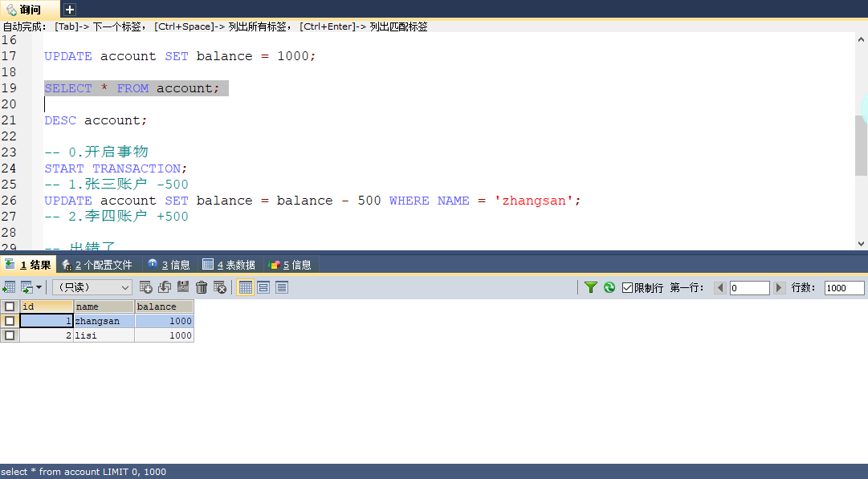Click the copy result grid icon
Image resolution: width=868 pixels, height=479 pixels.
[x=26, y=287]
